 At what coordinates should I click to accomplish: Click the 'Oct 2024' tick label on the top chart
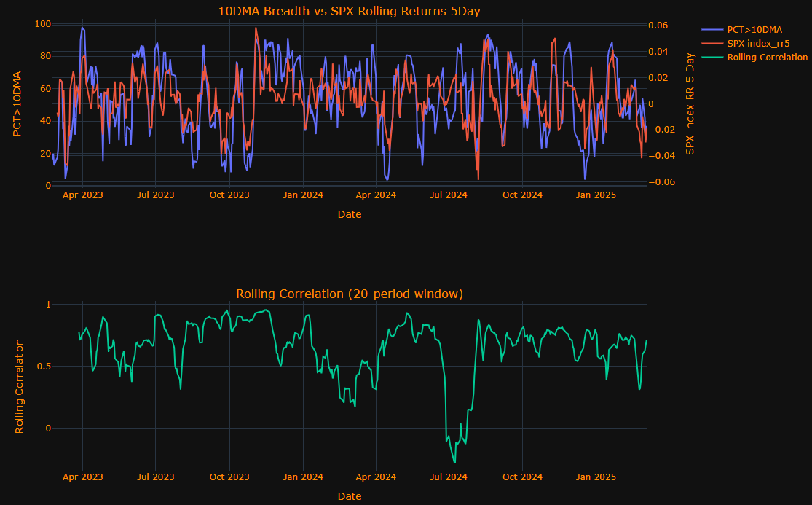522,195
